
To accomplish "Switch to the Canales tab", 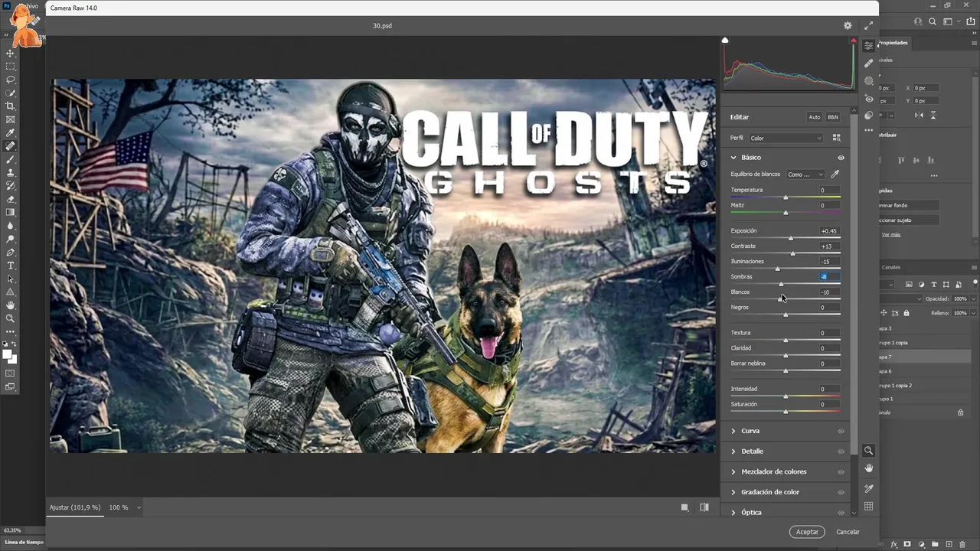I will coord(891,267).
